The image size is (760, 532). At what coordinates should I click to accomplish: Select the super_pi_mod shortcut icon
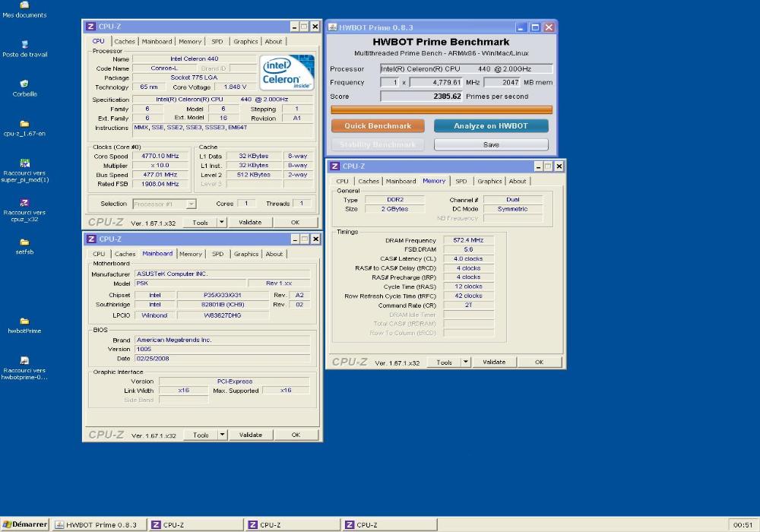(x=24, y=163)
